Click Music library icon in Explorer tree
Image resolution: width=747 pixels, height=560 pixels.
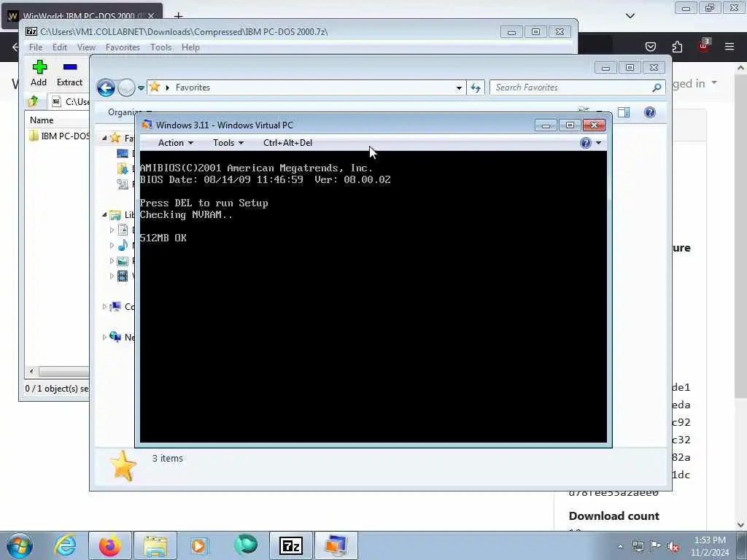tap(123, 245)
